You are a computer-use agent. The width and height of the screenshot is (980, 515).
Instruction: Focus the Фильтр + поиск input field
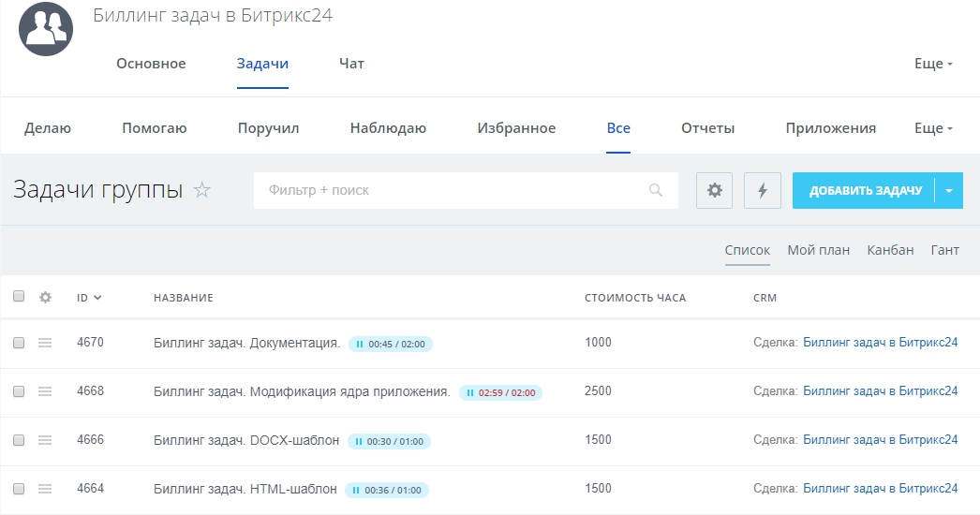[x=450, y=190]
